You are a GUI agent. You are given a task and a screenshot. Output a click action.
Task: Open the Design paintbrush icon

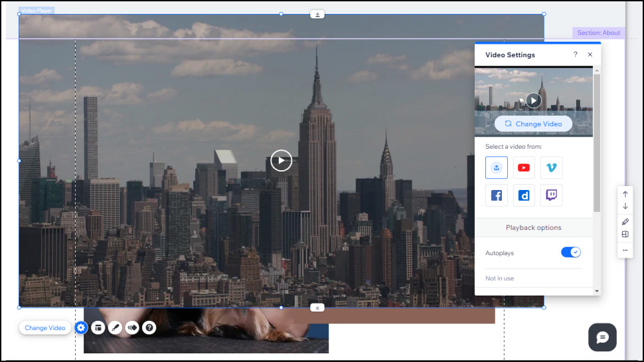click(x=115, y=327)
